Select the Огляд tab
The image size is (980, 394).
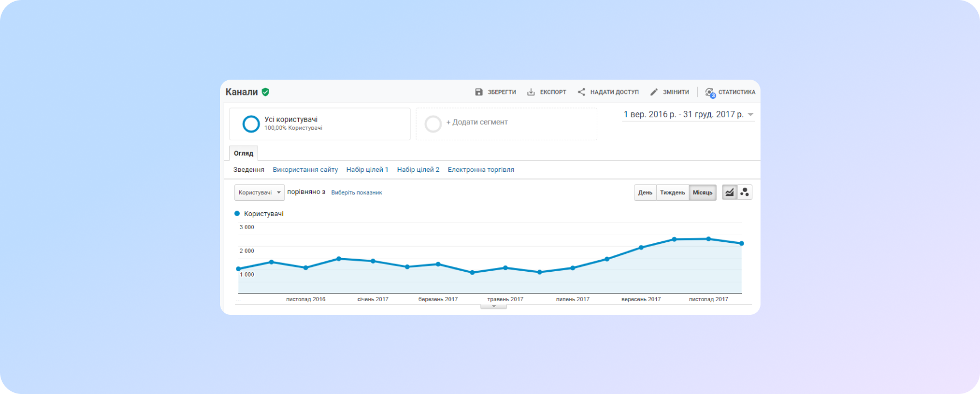pos(243,153)
